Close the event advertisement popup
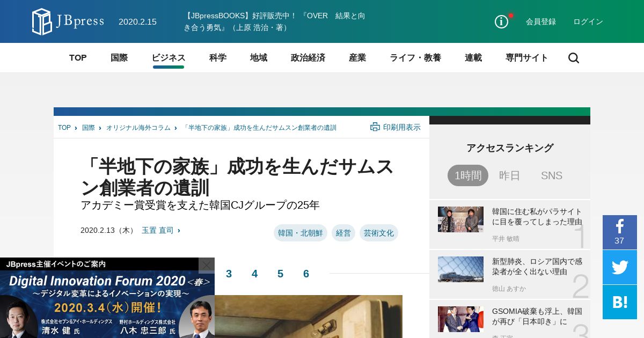This screenshot has width=644, height=338. [207, 265]
